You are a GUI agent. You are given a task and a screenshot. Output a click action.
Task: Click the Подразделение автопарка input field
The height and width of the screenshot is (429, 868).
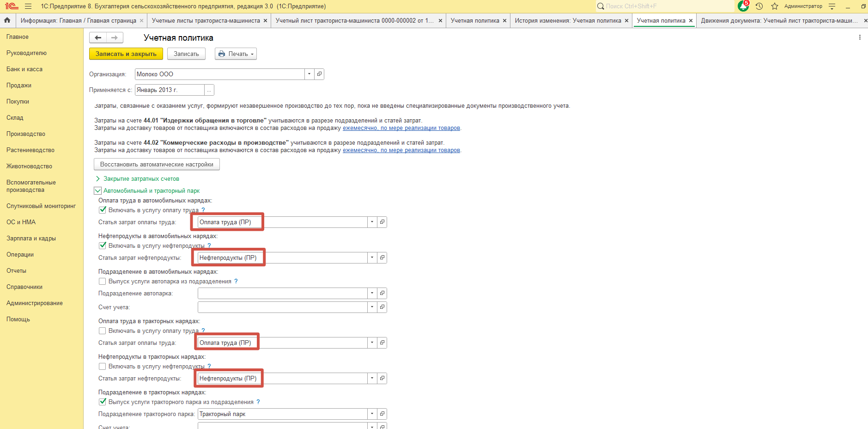coord(282,293)
